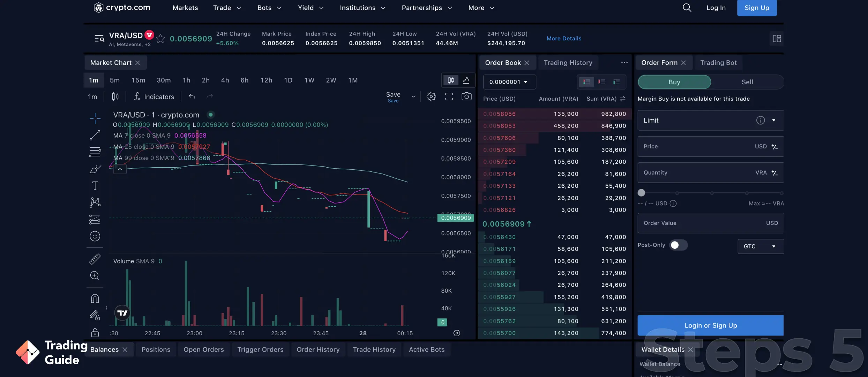868x377 pixels.
Task: Toggle Sum column unit swap icon
Action: (623, 99)
